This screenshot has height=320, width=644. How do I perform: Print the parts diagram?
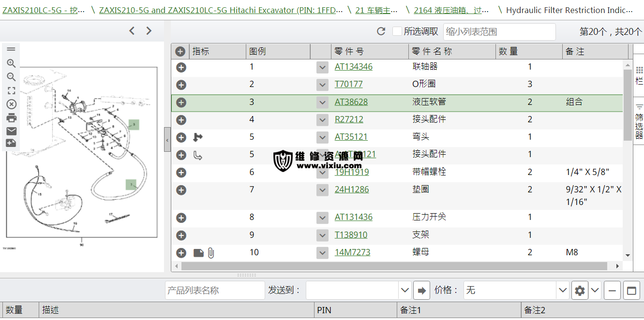(x=11, y=117)
